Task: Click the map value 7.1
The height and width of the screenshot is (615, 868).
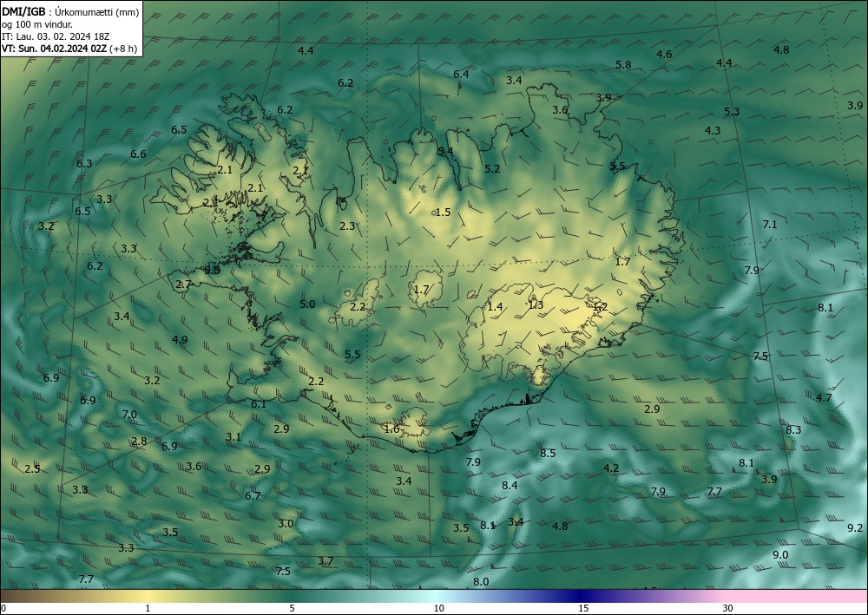Action: pos(770,225)
